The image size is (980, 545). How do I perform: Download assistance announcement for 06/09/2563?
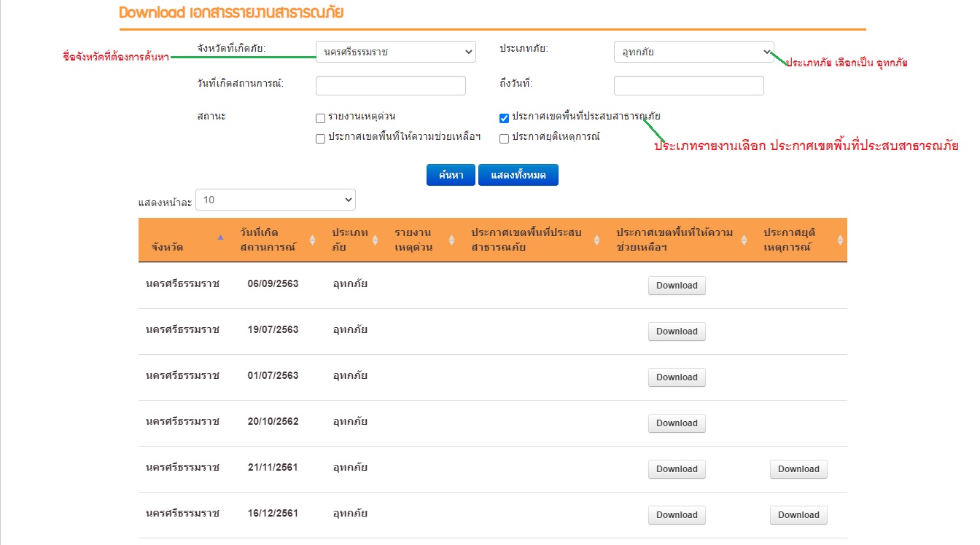677,286
